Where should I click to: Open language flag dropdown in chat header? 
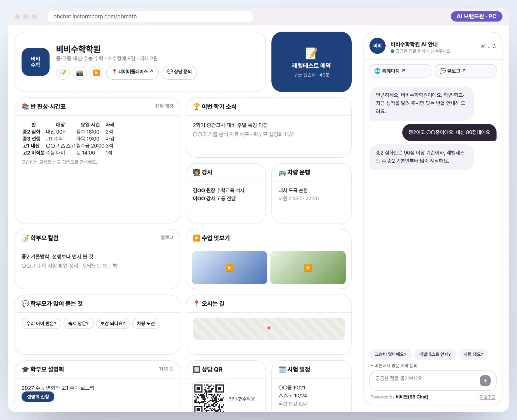(485, 46)
